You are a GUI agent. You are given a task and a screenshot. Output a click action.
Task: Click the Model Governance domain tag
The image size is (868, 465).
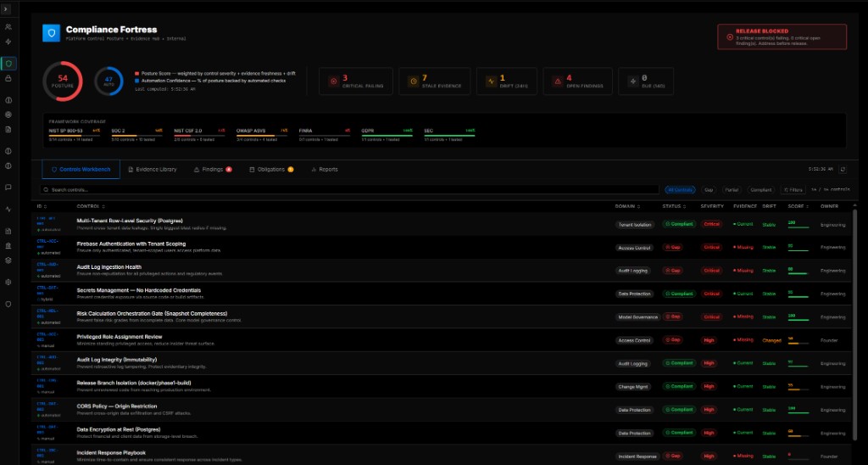click(x=637, y=317)
